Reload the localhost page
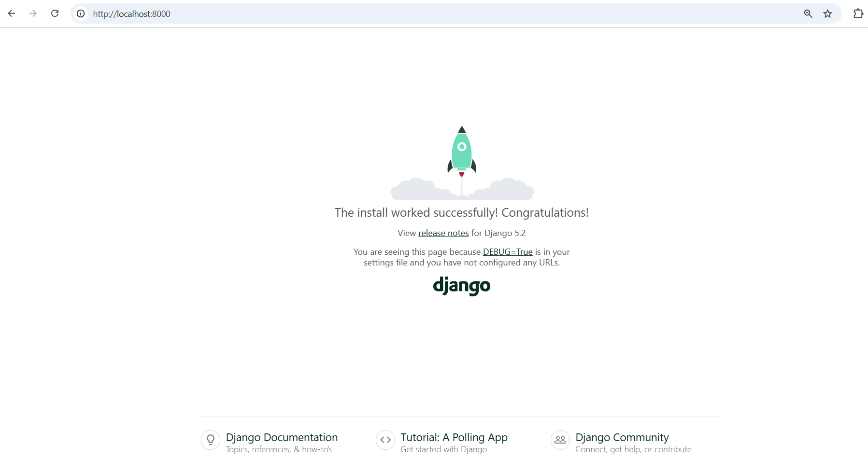 (55, 14)
